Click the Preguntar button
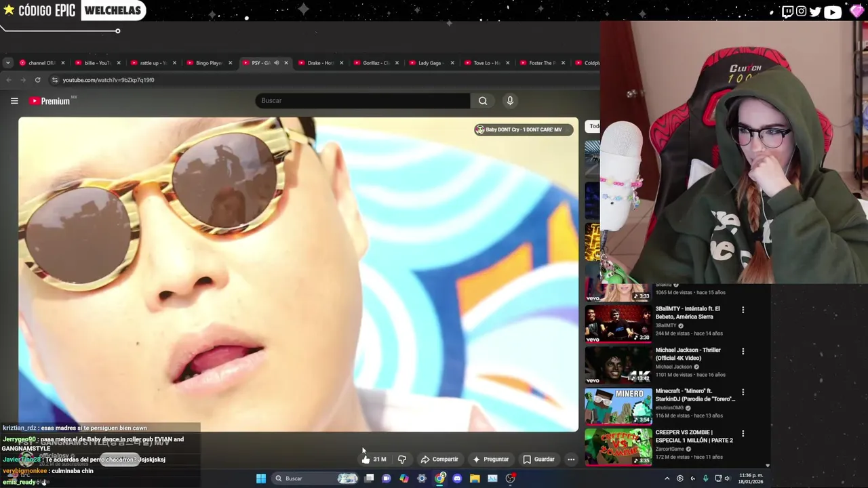This screenshot has height=488, width=868. (x=491, y=460)
